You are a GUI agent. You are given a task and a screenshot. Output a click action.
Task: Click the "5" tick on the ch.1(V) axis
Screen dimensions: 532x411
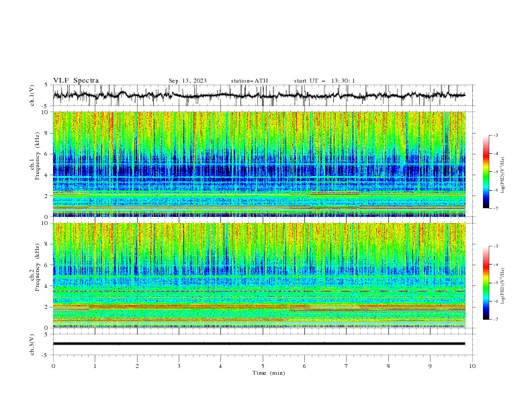(x=46, y=85)
